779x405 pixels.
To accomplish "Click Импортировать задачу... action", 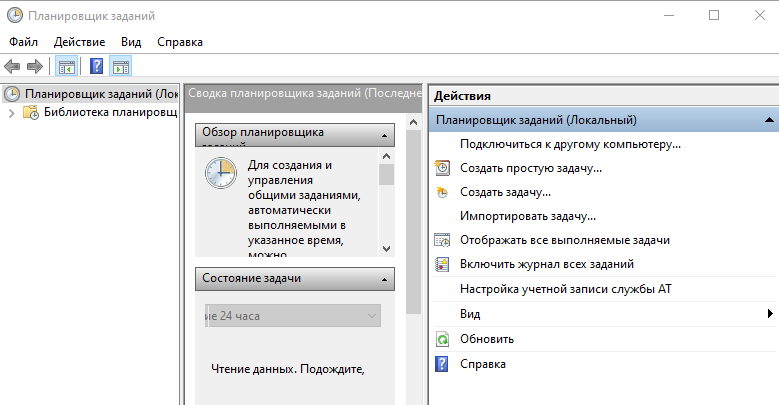I will pos(527,216).
